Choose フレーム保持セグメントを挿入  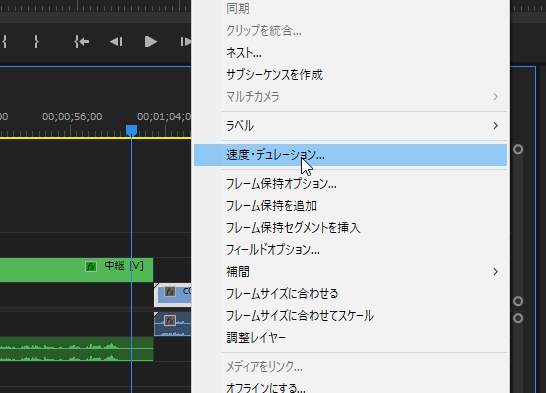[350, 228]
